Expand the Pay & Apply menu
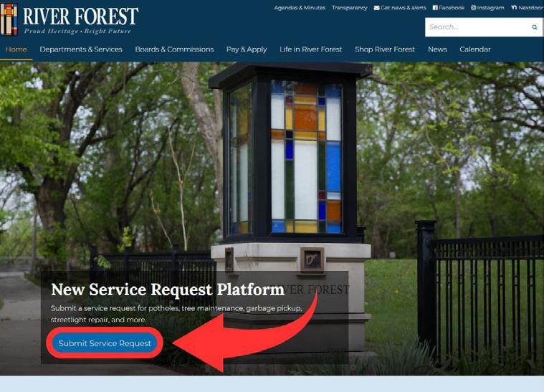544x392 pixels. coord(247,49)
